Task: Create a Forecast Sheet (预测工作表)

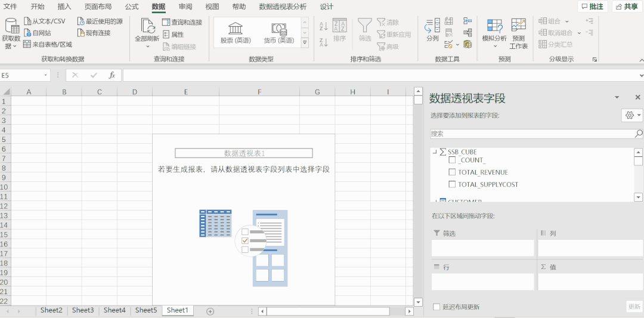Action: tap(519, 33)
